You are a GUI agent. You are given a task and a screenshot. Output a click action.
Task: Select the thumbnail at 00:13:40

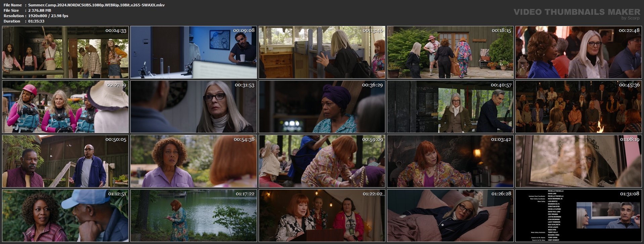(x=322, y=52)
